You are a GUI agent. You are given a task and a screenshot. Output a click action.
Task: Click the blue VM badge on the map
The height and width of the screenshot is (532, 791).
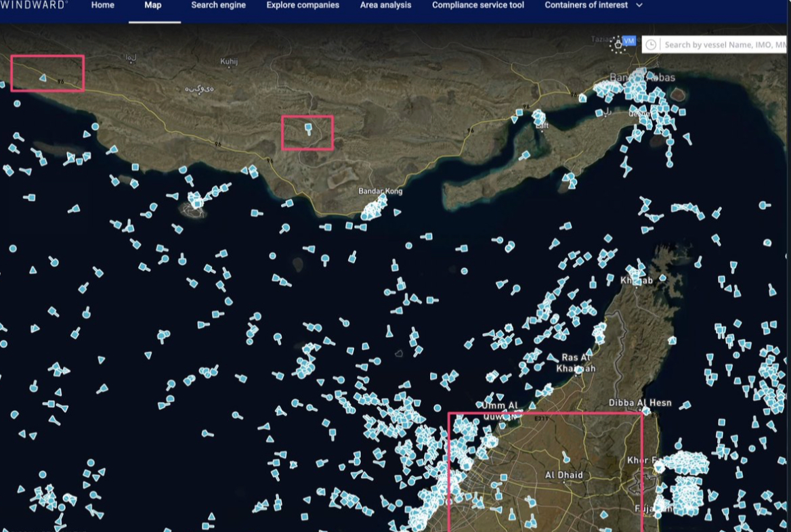(629, 41)
